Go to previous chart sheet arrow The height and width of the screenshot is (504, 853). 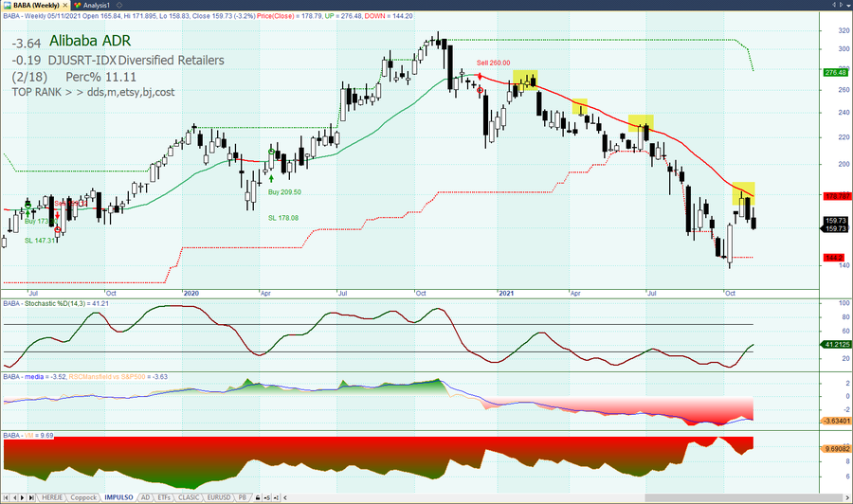[x=14, y=497]
